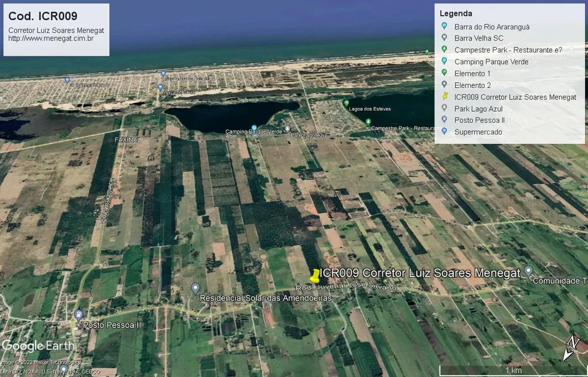Screen dimensions: 588x377
Task: Click the Posto Pessoa II gas station map pin
Action: (78, 315)
